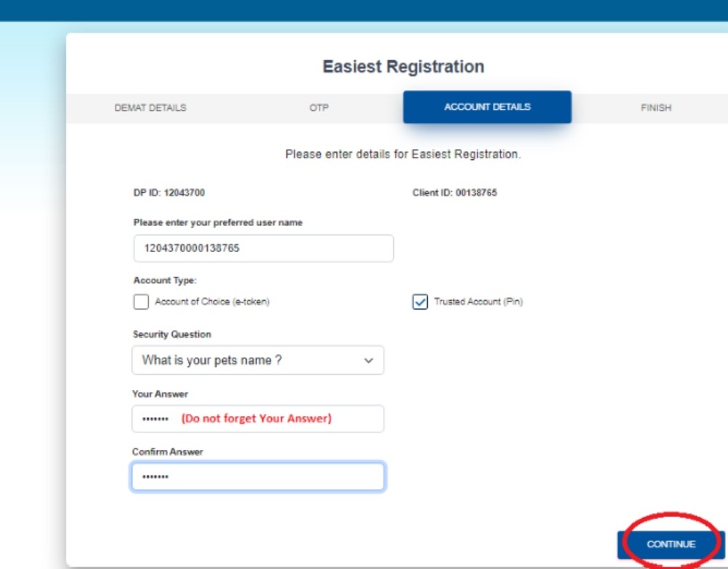
Task: Click the Trusted Account (Pin) label text
Action: pyautogui.click(x=478, y=302)
